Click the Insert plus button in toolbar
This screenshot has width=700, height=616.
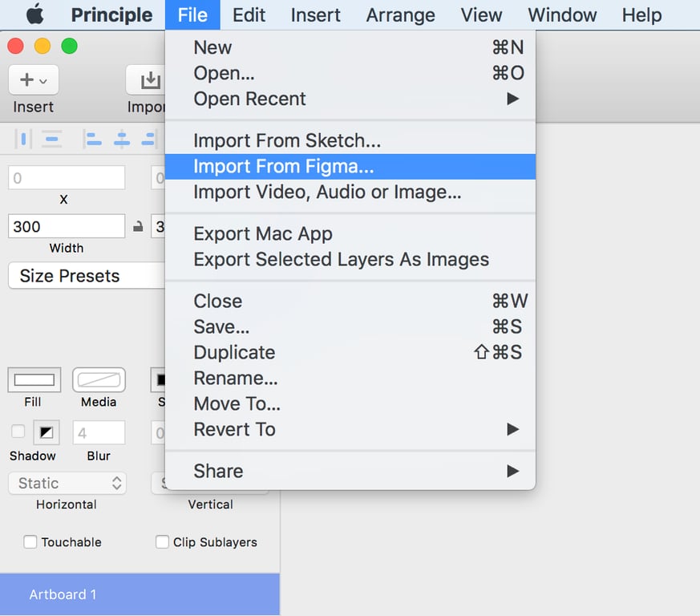point(33,80)
